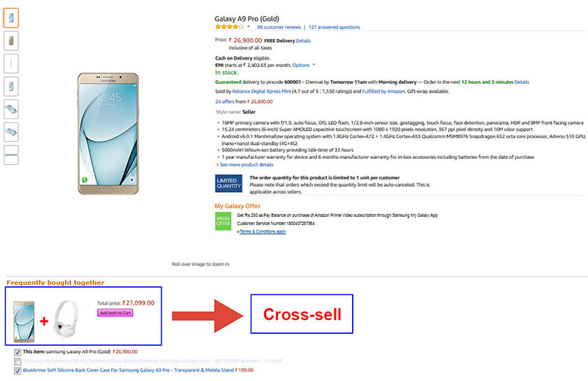Expand 'See more product details'

click(x=246, y=165)
